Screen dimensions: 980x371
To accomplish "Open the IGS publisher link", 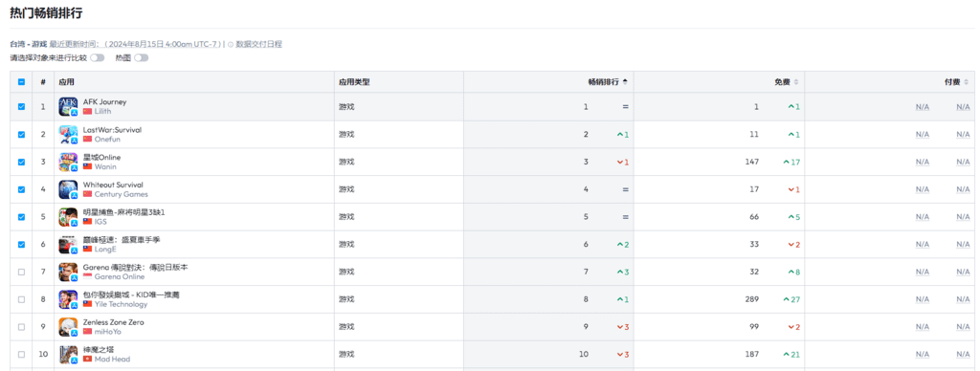I will click(100, 222).
